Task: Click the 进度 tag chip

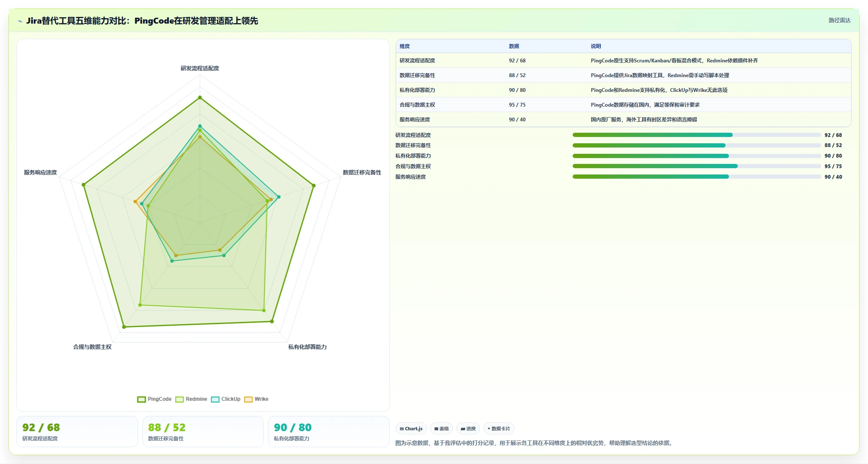Action: (x=468, y=429)
